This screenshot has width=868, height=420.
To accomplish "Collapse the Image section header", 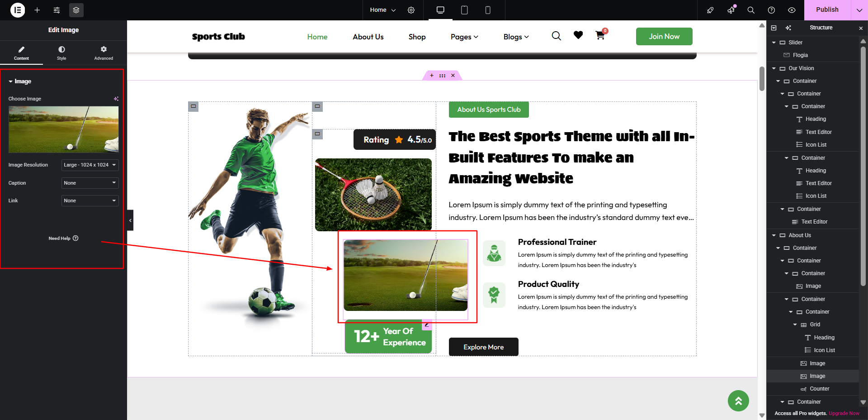I will [20, 81].
